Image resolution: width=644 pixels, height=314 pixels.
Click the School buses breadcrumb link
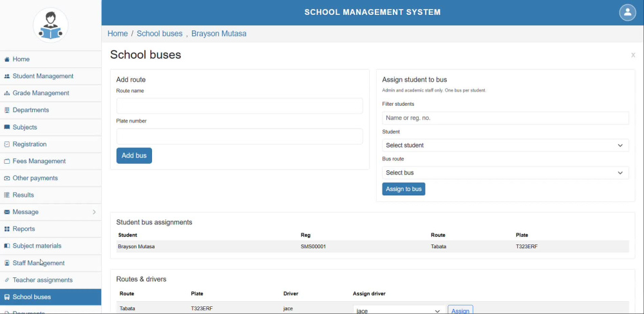point(159,34)
